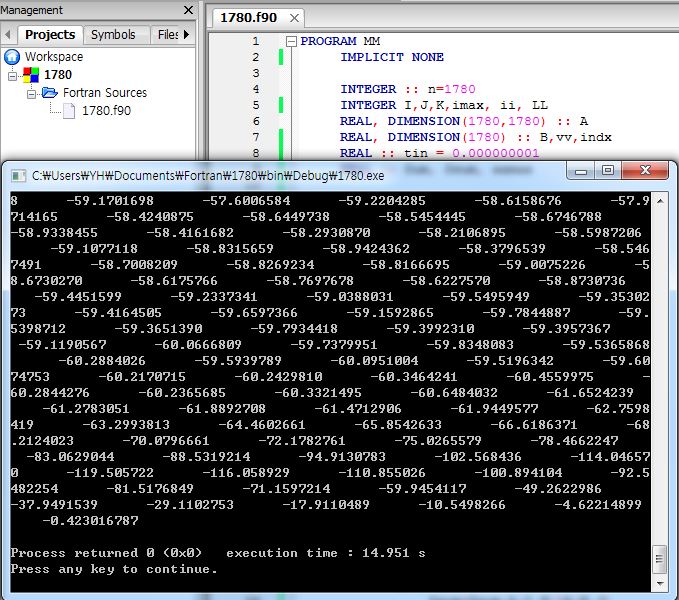
Task: Maximize the 1780.exe console window
Action: point(608,171)
